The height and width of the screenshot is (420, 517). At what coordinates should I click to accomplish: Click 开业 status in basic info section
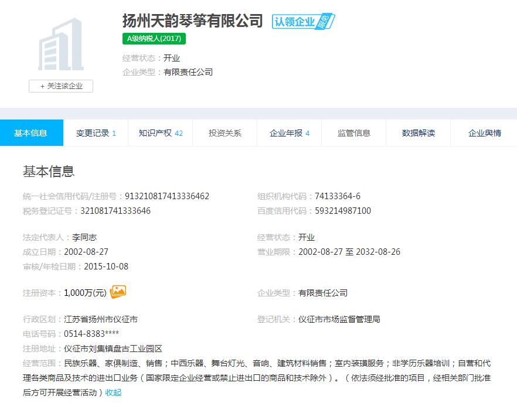click(307, 237)
